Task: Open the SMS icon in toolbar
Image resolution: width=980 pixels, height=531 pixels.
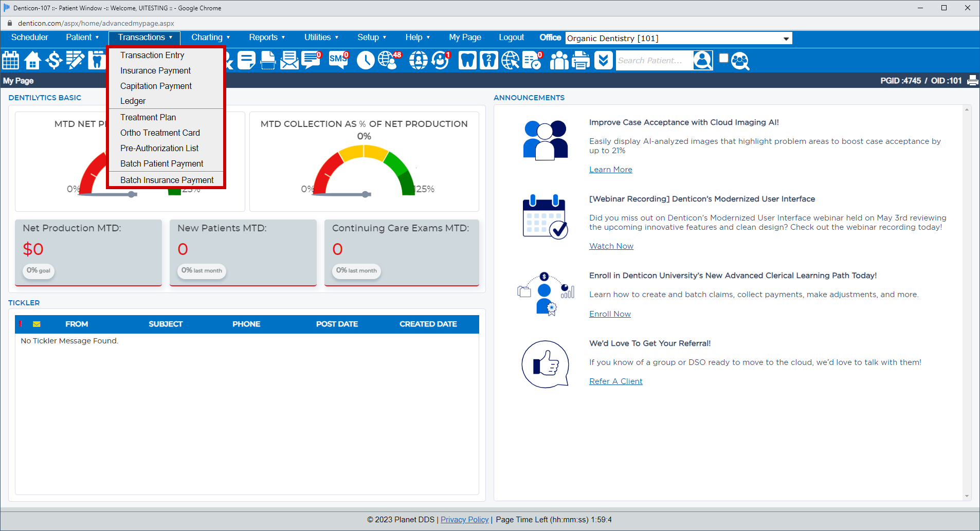Action: pyautogui.click(x=339, y=60)
